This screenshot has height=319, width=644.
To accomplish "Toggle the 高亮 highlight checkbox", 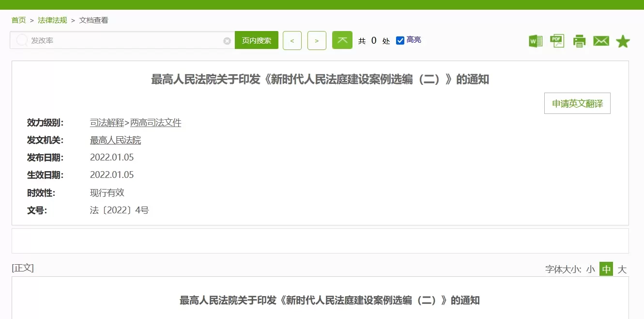I will point(400,40).
